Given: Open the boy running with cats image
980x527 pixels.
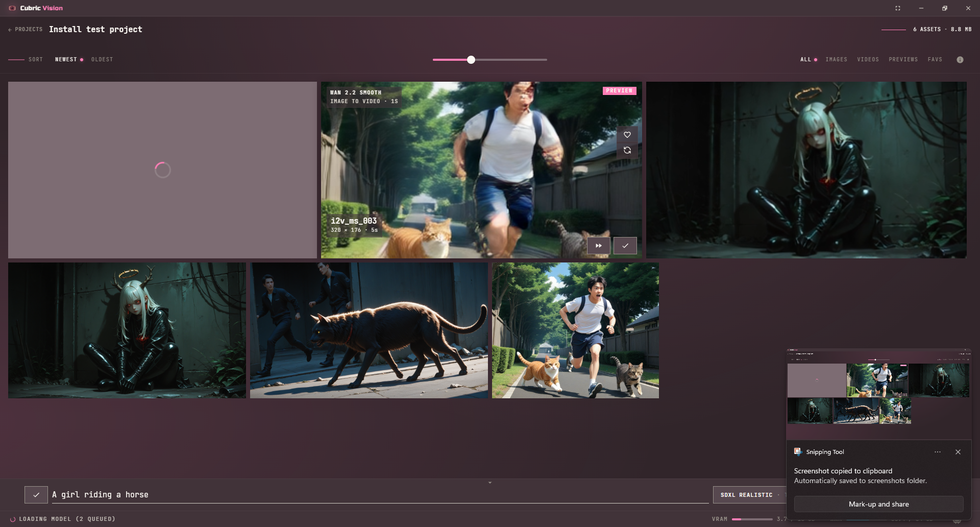Looking at the screenshot, I should point(575,330).
